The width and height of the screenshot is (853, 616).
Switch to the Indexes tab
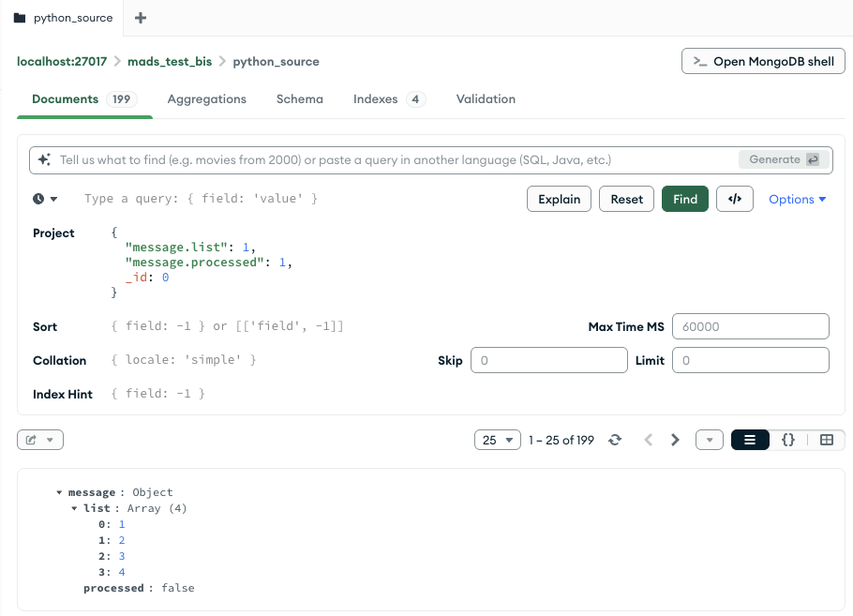pyautogui.click(x=388, y=98)
